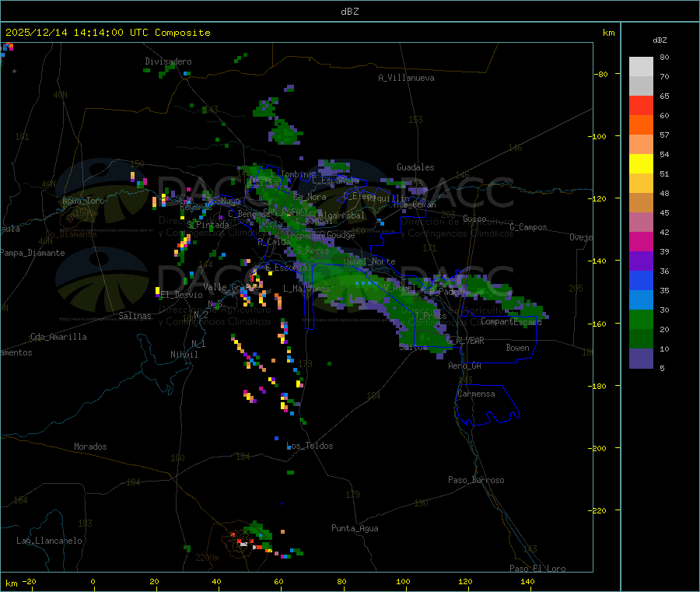The height and width of the screenshot is (592, 700).
Task: Click the Los_Toldos map label
Action: click(310, 446)
